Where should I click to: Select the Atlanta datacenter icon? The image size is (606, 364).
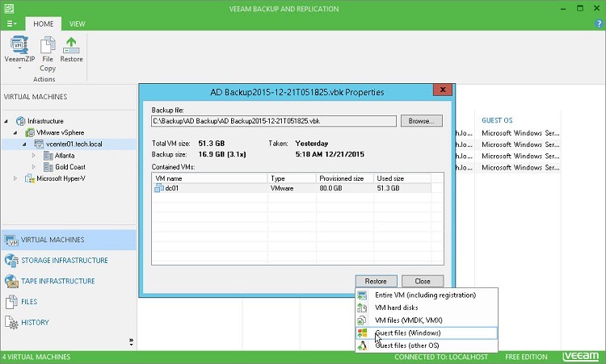tap(48, 156)
